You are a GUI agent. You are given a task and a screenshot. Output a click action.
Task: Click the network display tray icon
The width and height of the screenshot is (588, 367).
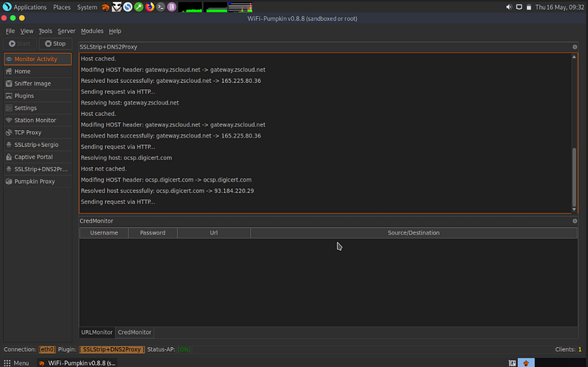(x=519, y=7)
